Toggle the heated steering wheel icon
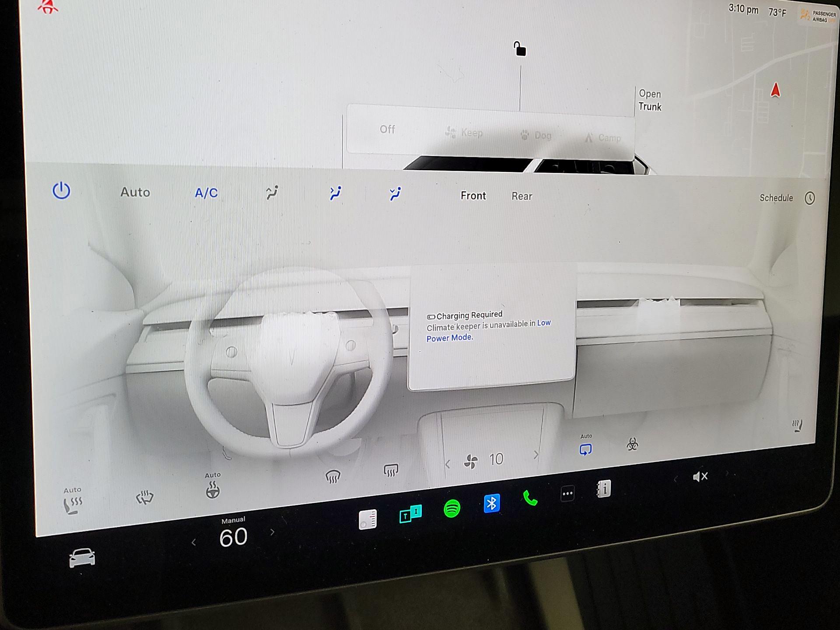The height and width of the screenshot is (630, 840). (213, 490)
